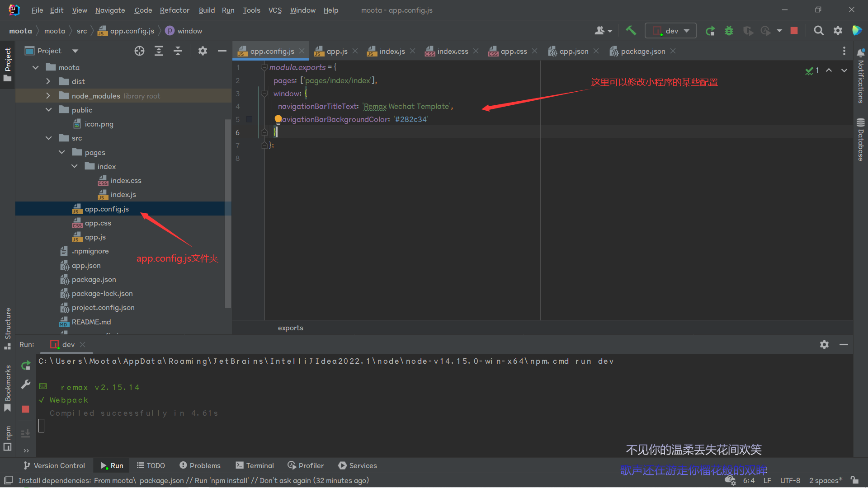Screen dimensions: 868x488
Task: Click the #282c34 color swatch in gutter
Action: click(249, 119)
